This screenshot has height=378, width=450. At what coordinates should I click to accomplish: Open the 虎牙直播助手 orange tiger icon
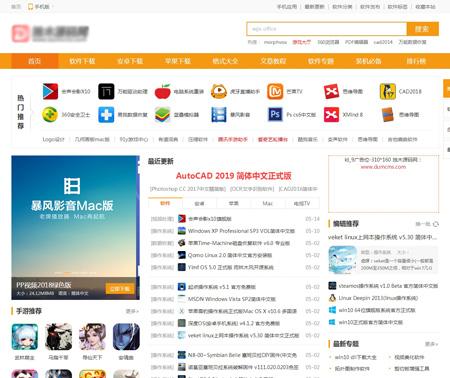tap(219, 91)
